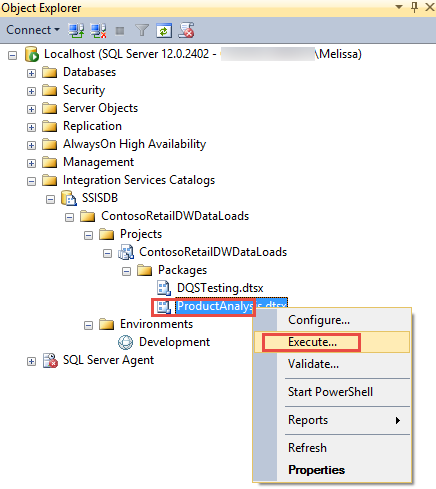The height and width of the screenshot is (489, 436).
Task: Collapse the ContosoRetailDWDataLoads project node
Action: (x=107, y=253)
